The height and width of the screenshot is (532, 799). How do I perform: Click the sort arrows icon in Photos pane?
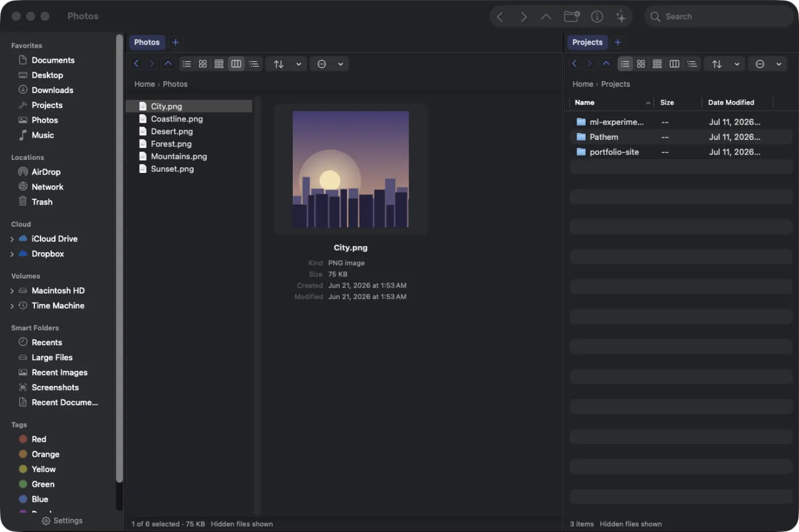[x=279, y=64]
